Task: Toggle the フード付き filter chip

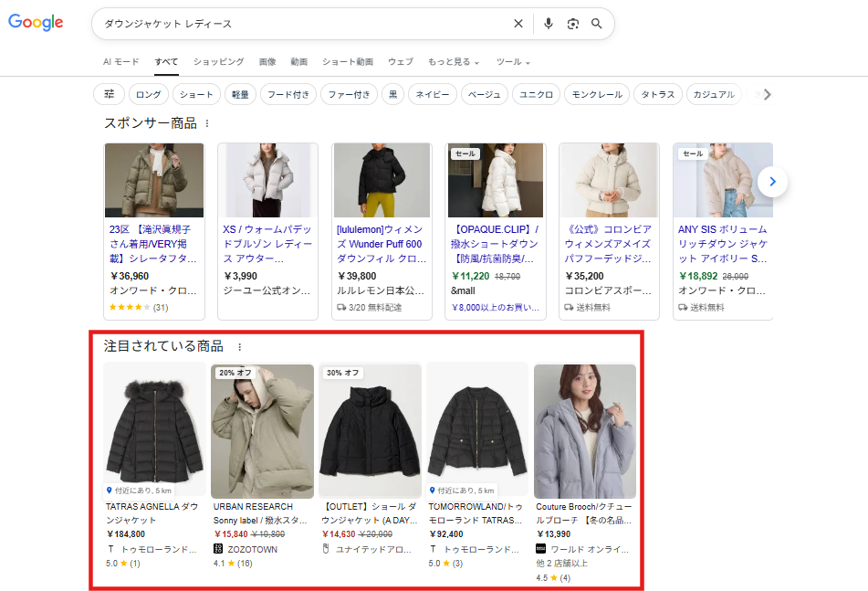Action: (x=288, y=93)
